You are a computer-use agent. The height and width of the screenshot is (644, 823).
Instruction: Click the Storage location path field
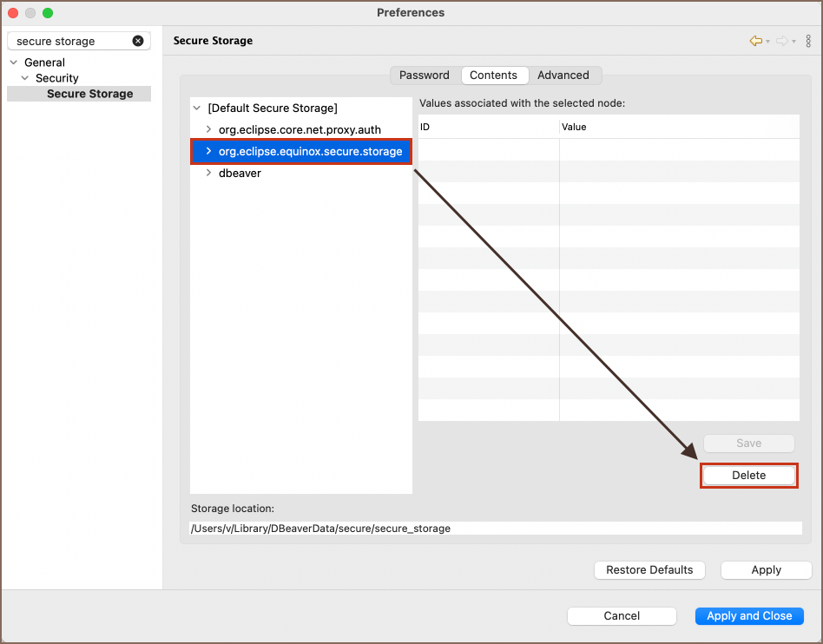495,528
